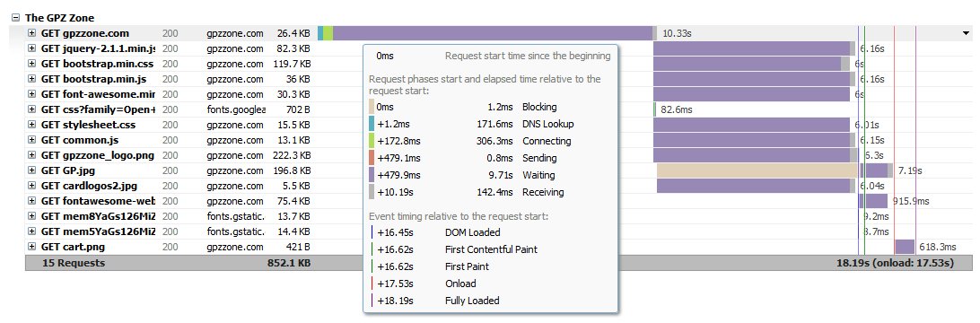Screen dimensions: 980x323
Task: Expand the GET GP.jpg request details
Action: pyautogui.click(x=32, y=170)
